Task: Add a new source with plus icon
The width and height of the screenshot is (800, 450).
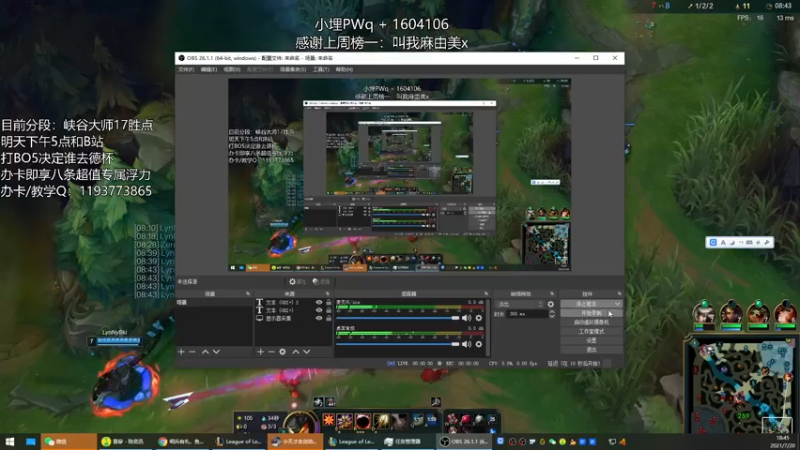Action: 260,352
